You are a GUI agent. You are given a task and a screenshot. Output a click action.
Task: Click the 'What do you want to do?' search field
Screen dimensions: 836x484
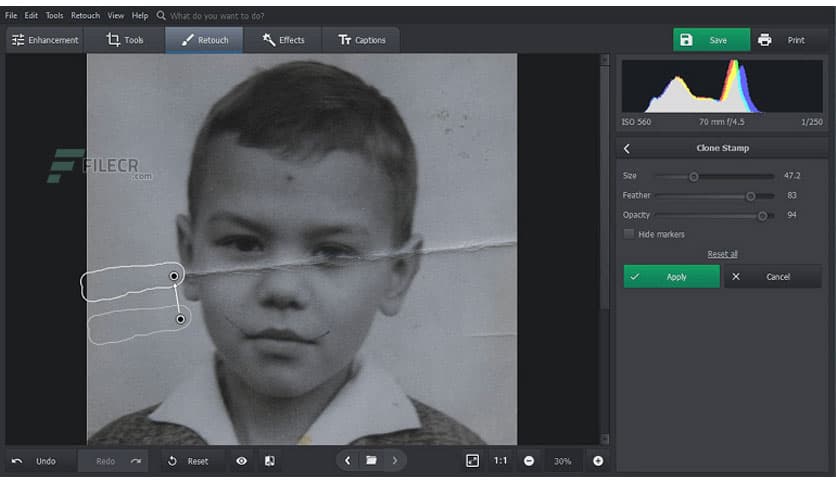[218, 16]
